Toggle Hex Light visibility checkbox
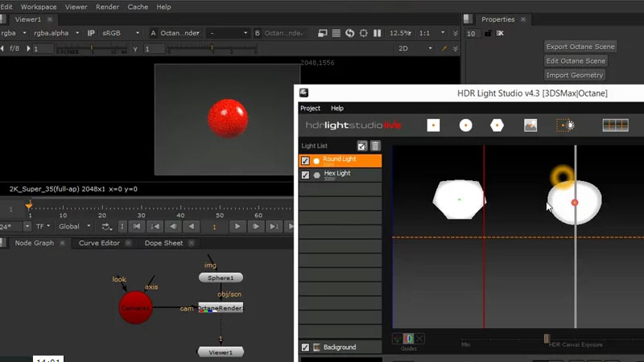Viewport: 644px width, 362px height. point(305,175)
